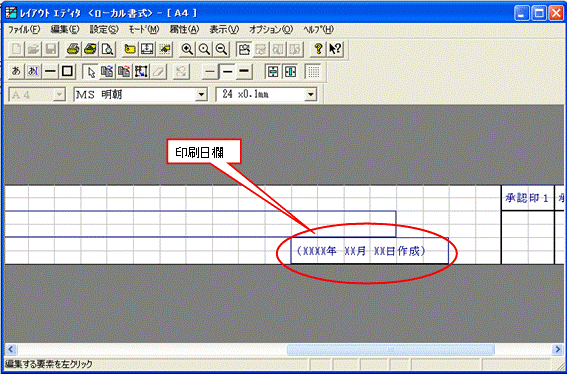567x374 pixels.
Task: Click the printer icon next to print preview
Action: 90,49
